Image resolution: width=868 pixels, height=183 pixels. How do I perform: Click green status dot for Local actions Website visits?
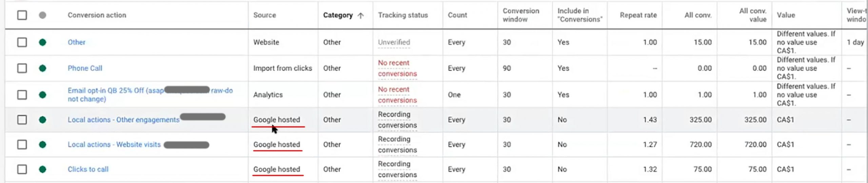pos(42,145)
